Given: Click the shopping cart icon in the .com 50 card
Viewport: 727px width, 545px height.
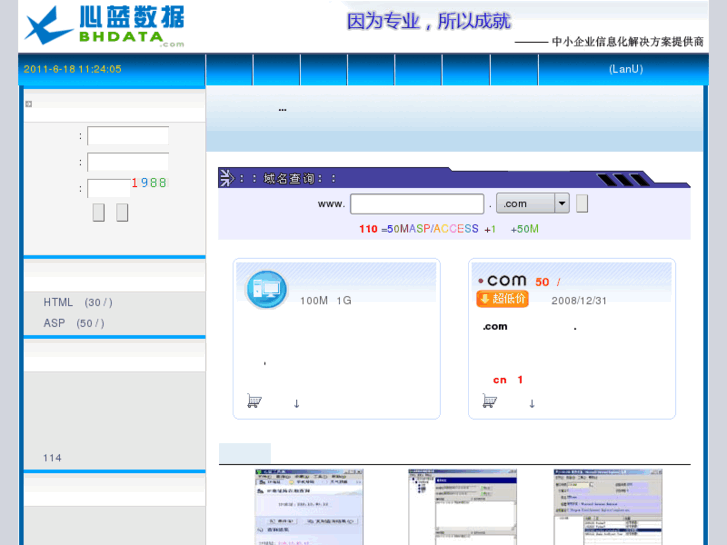Looking at the screenshot, I should click(490, 401).
